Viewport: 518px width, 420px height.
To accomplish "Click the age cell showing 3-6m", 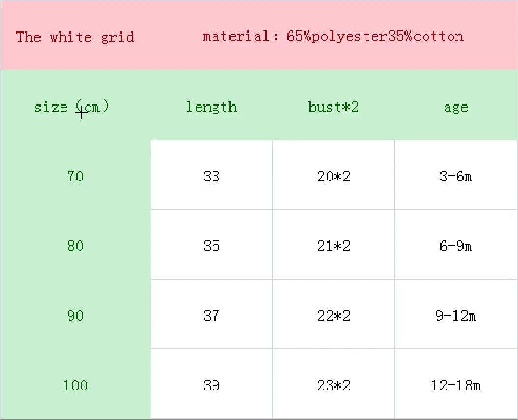I will pyautogui.click(x=456, y=175).
